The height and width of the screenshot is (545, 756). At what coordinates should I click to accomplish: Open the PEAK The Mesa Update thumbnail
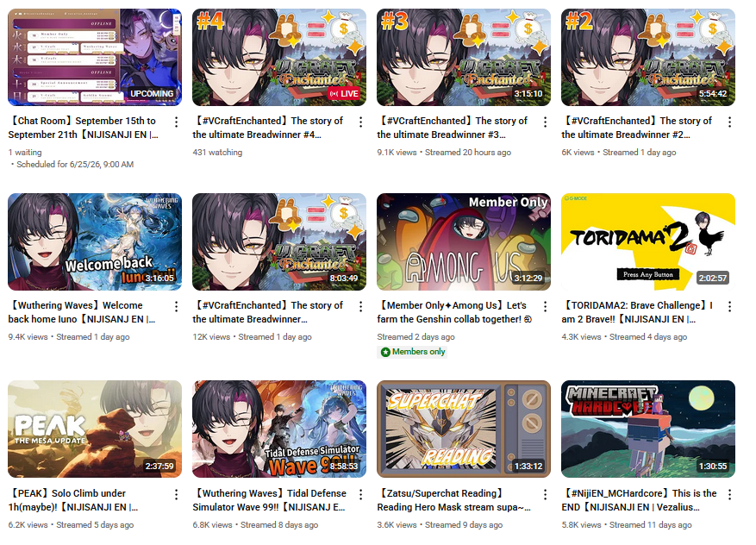point(95,429)
